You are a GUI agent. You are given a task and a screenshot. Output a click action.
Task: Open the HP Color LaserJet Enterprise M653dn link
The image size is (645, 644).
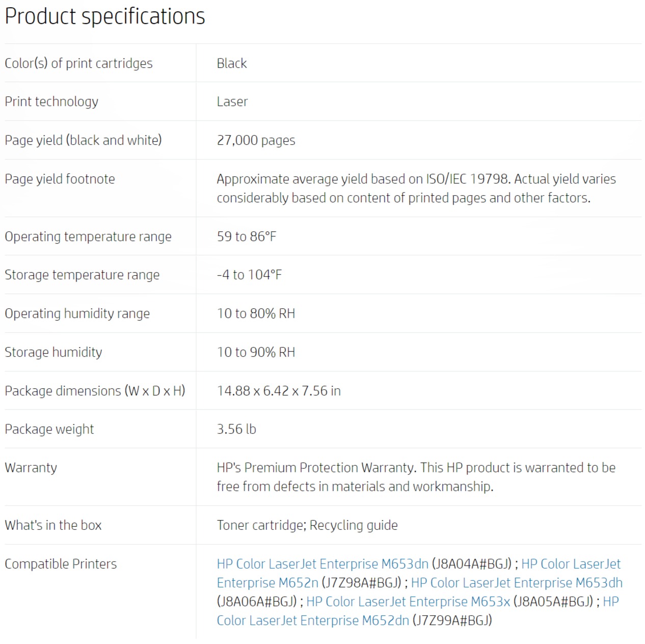322,564
